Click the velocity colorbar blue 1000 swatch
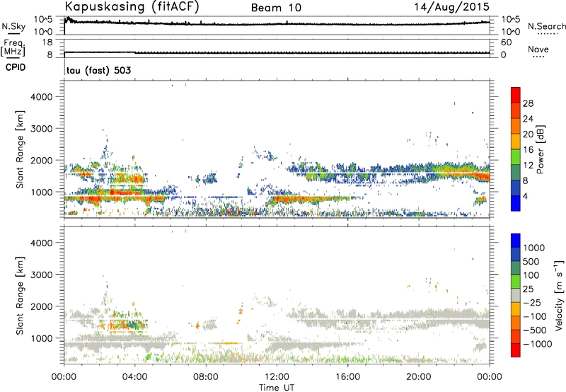Viewport: 566px width, 392px height. pos(516,241)
